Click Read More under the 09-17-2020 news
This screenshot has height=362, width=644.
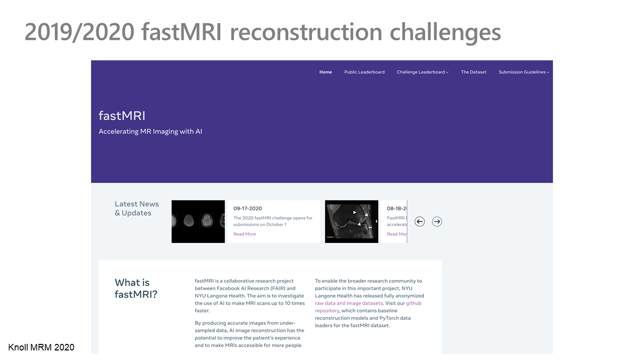(245, 234)
